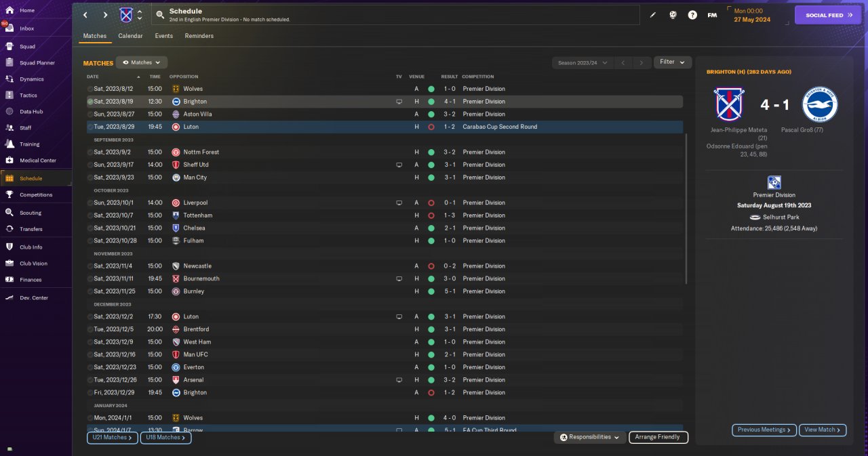Open the Social Feed button

[828, 15]
